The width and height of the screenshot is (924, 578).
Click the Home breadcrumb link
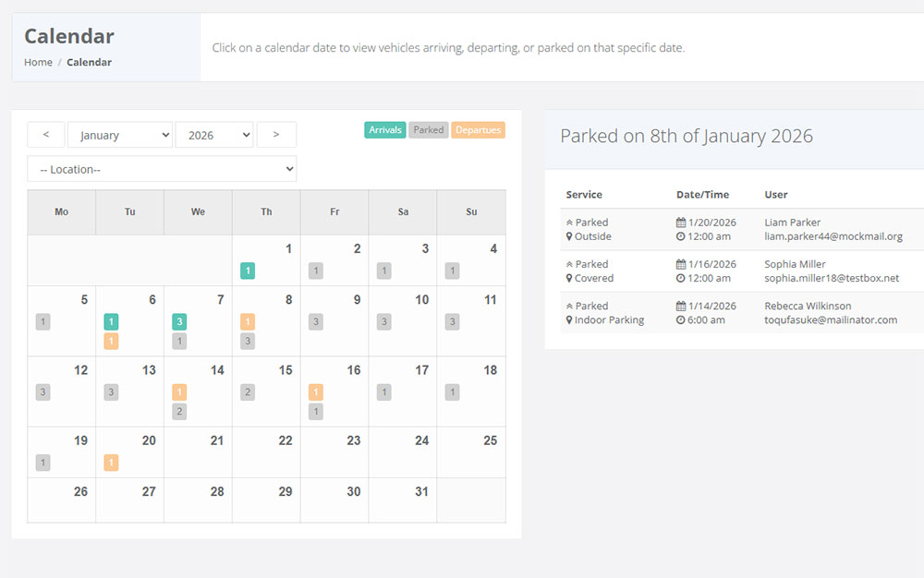point(38,62)
